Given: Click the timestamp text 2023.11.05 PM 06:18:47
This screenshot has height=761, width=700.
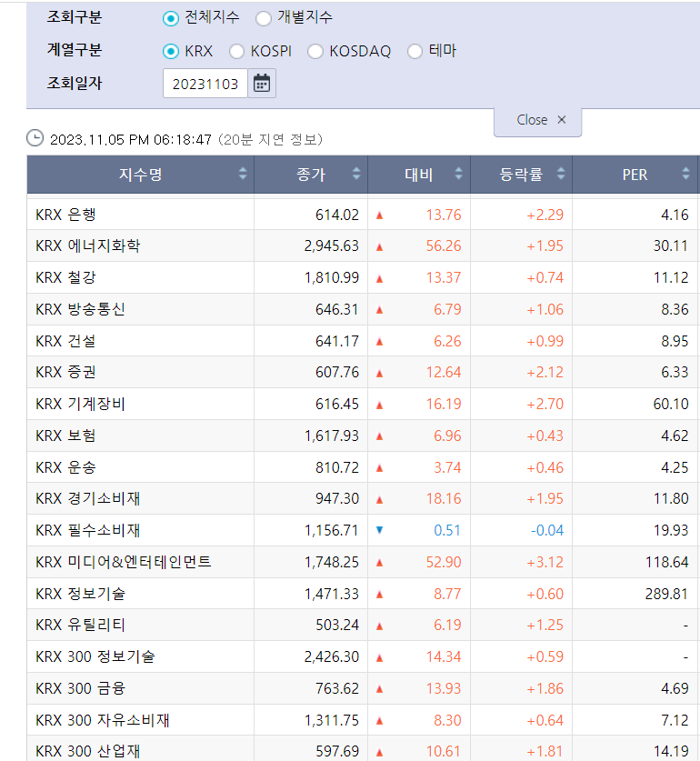Looking at the screenshot, I should tap(131, 140).
